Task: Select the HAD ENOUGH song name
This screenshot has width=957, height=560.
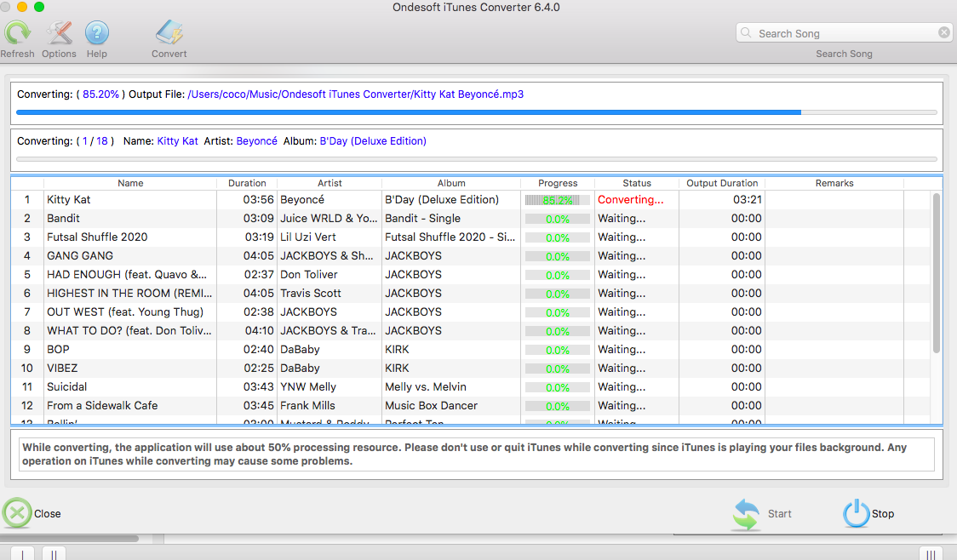Action: pyautogui.click(x=127, y=275)
